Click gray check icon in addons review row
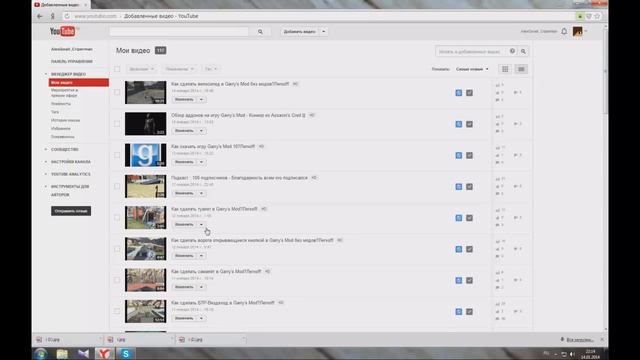Image resolution: width=640 pixels, height=360 pixels. (x=469, y=124)
